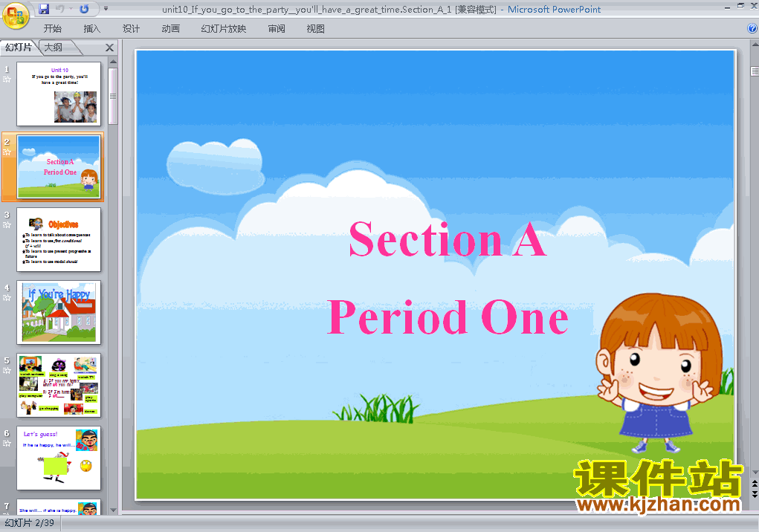Image resolution: width=759 pixels, height=532 pixels.
Task: Expand the customize quick access toolbar arrow
Action: click(106, 9)
